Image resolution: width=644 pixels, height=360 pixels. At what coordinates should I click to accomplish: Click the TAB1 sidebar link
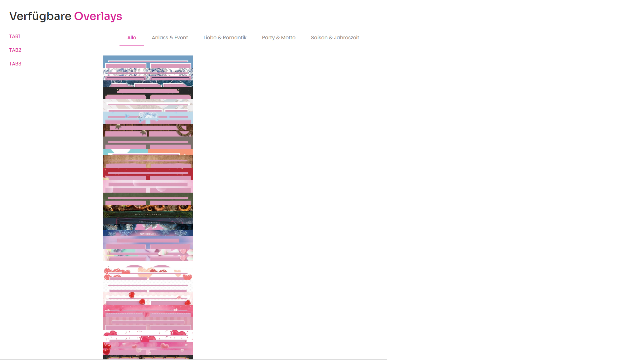pos(15,36)
